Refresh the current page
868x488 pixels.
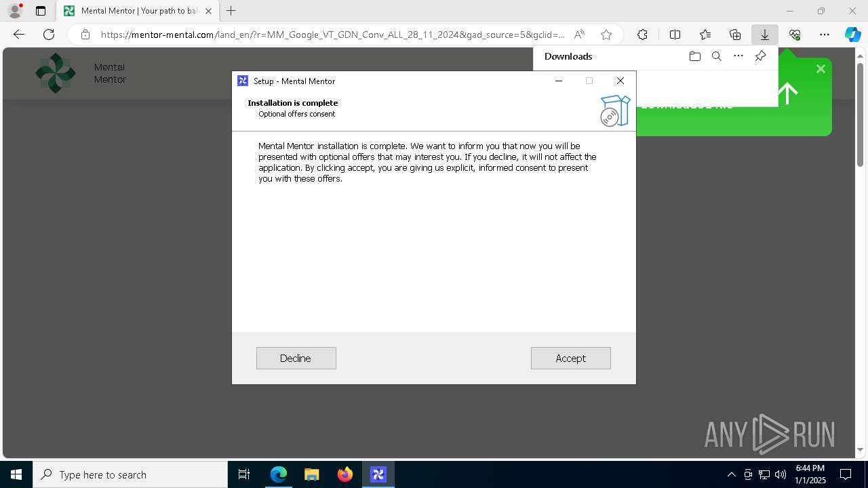tap(49, 35)
